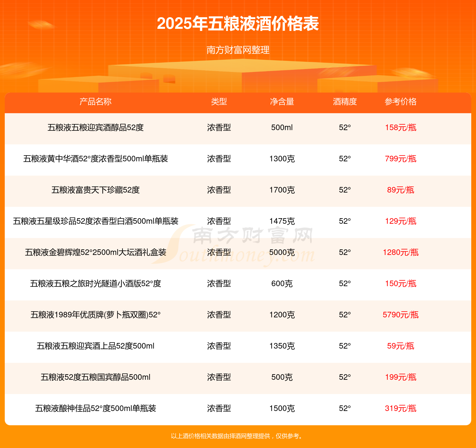Click the 1700克 net content cell
476x448 pixels.
282,190
